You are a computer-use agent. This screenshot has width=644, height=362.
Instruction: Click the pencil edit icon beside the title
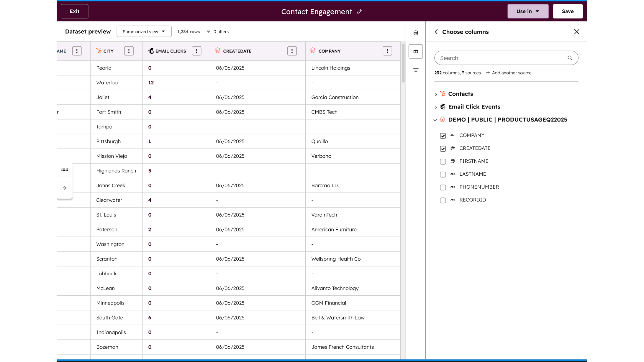(359, 11)
